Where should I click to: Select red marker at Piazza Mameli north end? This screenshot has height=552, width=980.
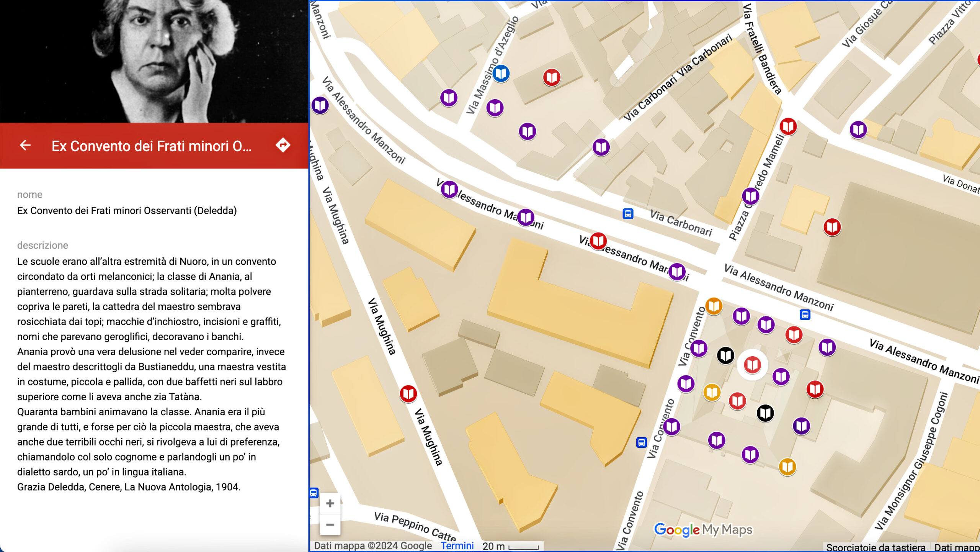(788, 126)
